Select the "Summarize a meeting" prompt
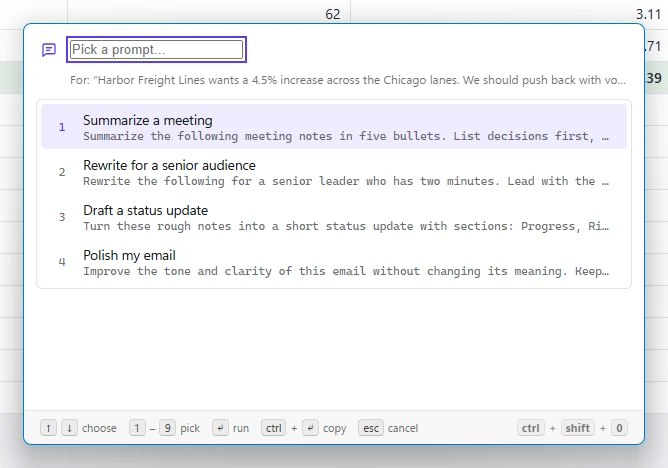The width and height of the screenshot is (668, 468). coord(334,126)
